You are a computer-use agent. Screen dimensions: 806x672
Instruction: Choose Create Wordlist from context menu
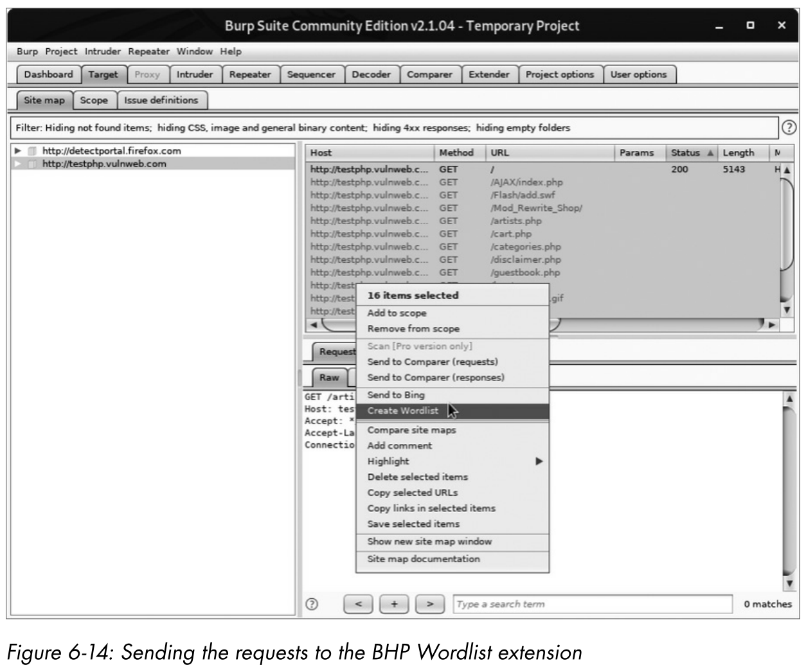[x=452, y=411]
